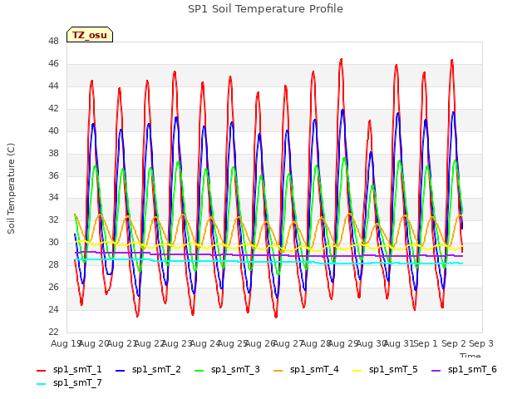Toggle sp1_smT_4 legend entry

(x=306, y=369)
